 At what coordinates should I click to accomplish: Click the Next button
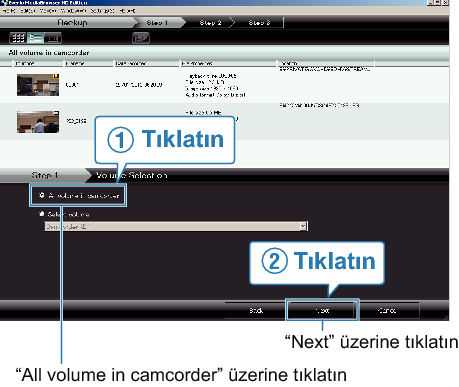(x=322, y=310)
